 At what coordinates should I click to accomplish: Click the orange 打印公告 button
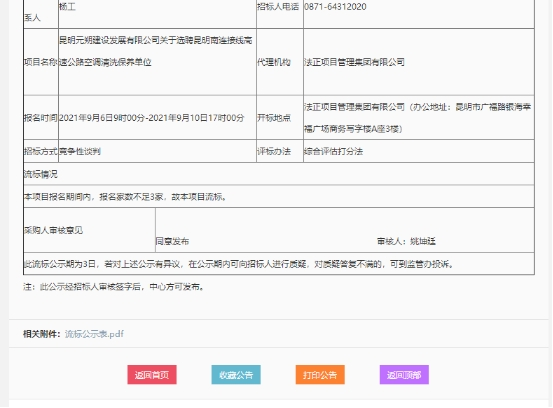[x=320, y=375]
